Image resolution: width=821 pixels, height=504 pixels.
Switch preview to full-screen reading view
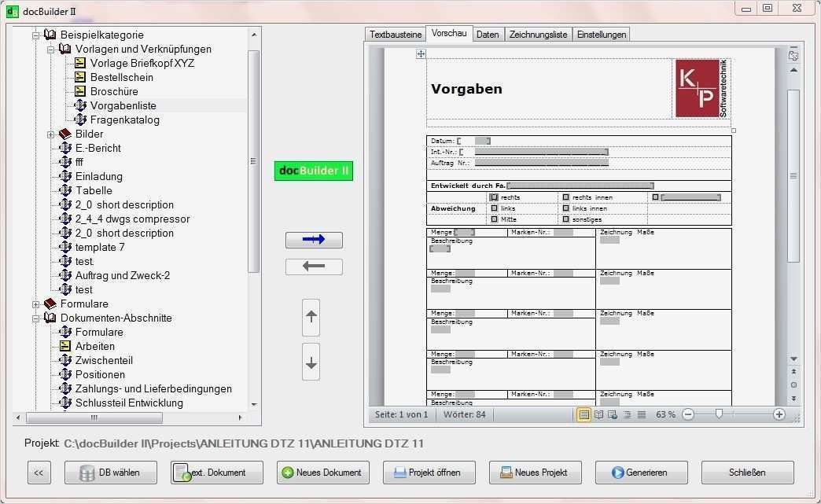598,414
